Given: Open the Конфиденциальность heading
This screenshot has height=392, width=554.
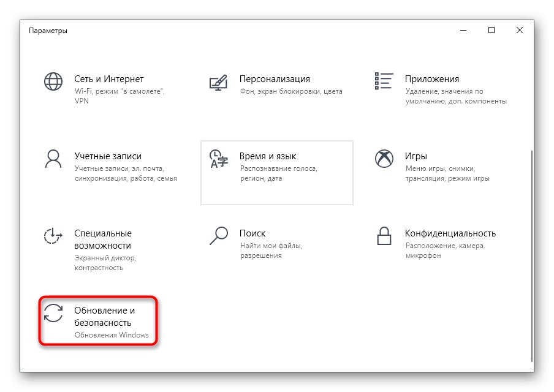Looking at the screenshot, I should [450, 233].
